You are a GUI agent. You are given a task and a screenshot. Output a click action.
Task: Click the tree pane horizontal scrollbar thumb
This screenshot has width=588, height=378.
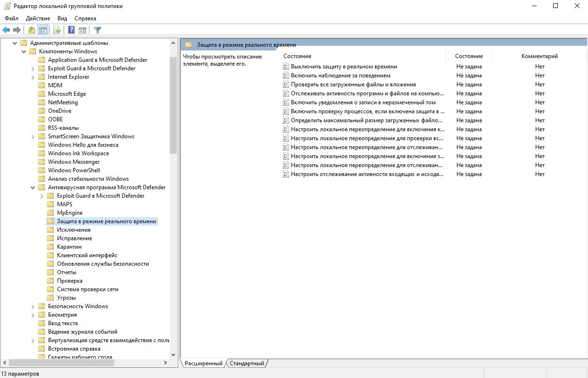61,363
